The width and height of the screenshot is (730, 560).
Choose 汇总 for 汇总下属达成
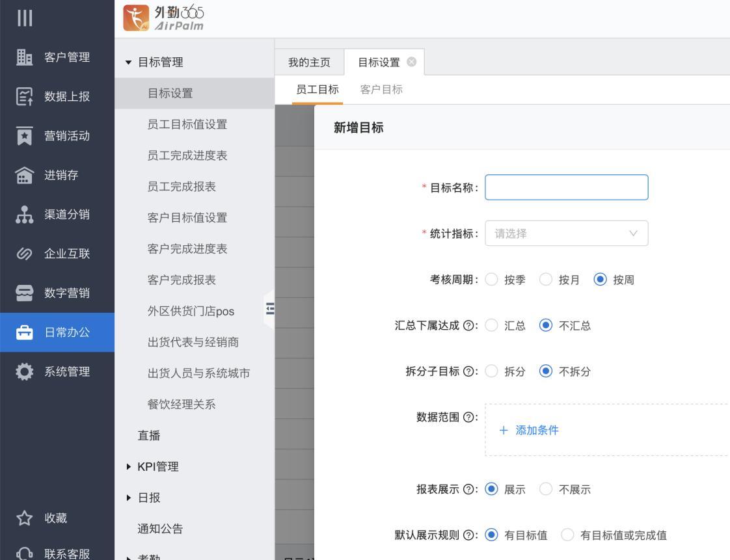point(492,326)
